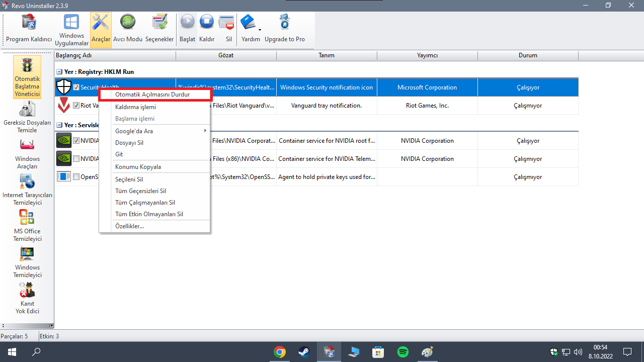Open MS Office Temizleyici
Screen dimensions: 644x362
click(x=27, y=225)
